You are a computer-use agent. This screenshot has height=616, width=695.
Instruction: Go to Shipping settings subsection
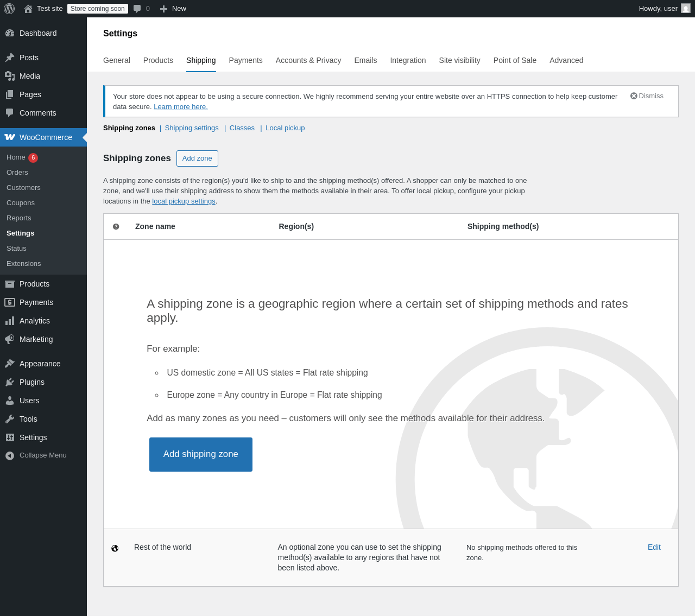192,128
